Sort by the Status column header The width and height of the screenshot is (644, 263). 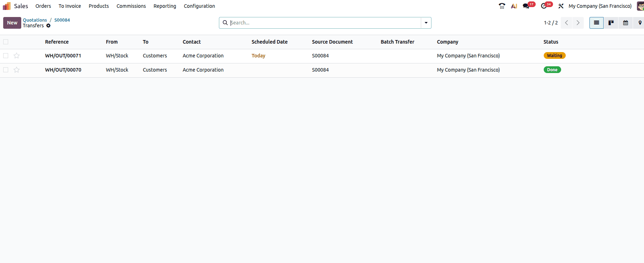point(551,42)
